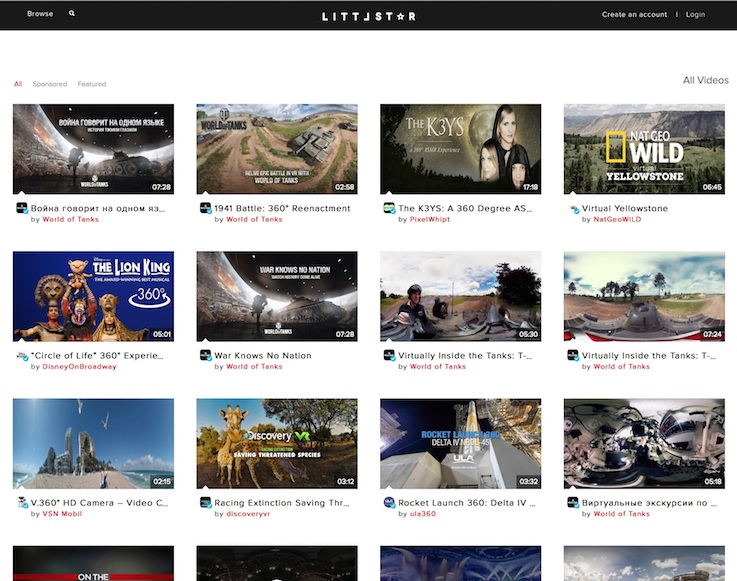Open World of Tanks link under War Knows No Nation

click(x=254, y=367)
